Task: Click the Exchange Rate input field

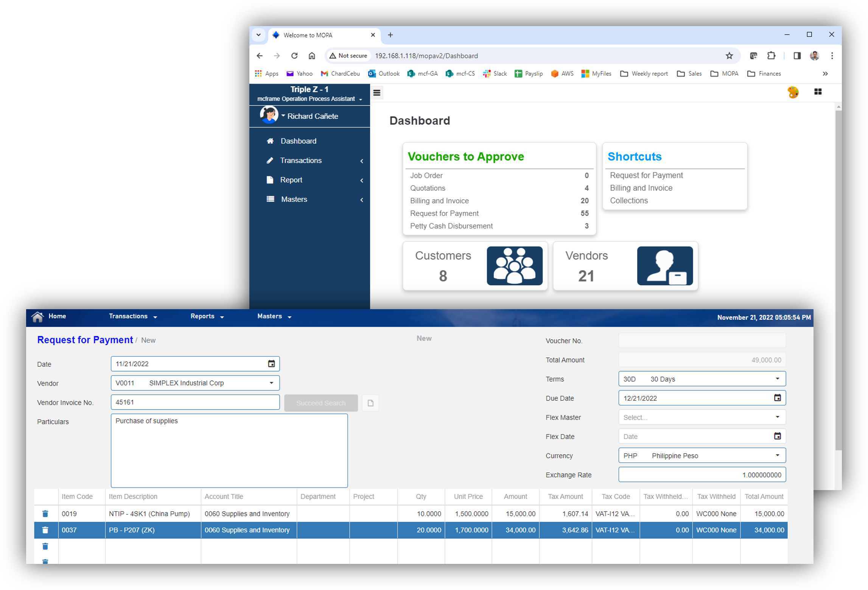Action: point(702,474)
